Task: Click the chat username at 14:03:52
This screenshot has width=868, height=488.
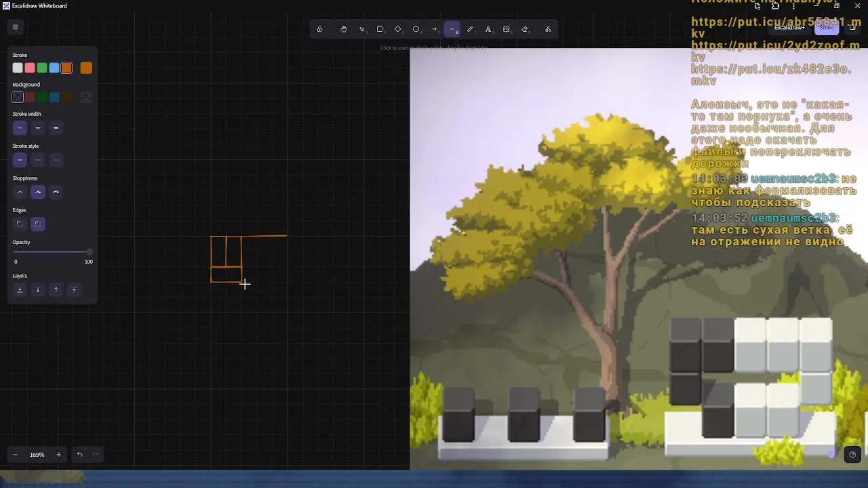Action: pos(794,218)
